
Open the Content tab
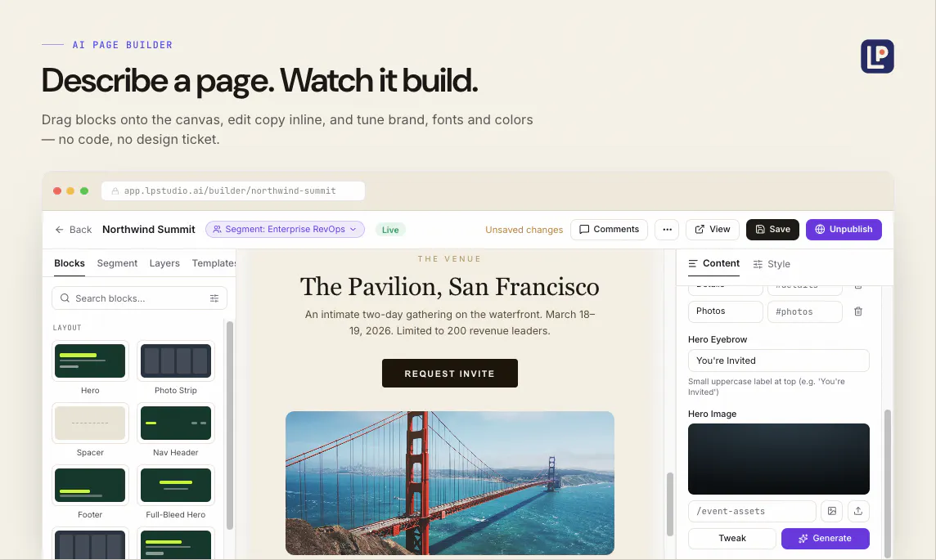(x=714, y=263)
